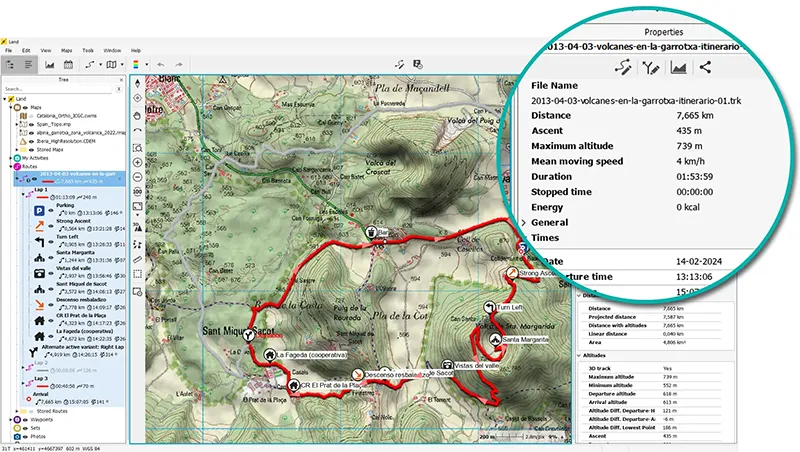Viewport: 800px width, 452px height.
Task: Open the graph view from the main toolbar
Action: click(x=50, y=65)
